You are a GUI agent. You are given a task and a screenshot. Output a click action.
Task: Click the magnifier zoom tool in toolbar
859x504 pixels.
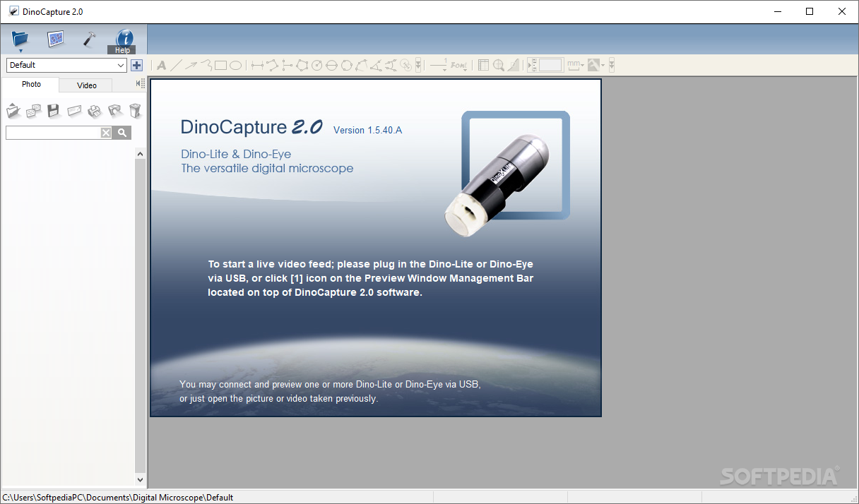(x=499, y=65)
